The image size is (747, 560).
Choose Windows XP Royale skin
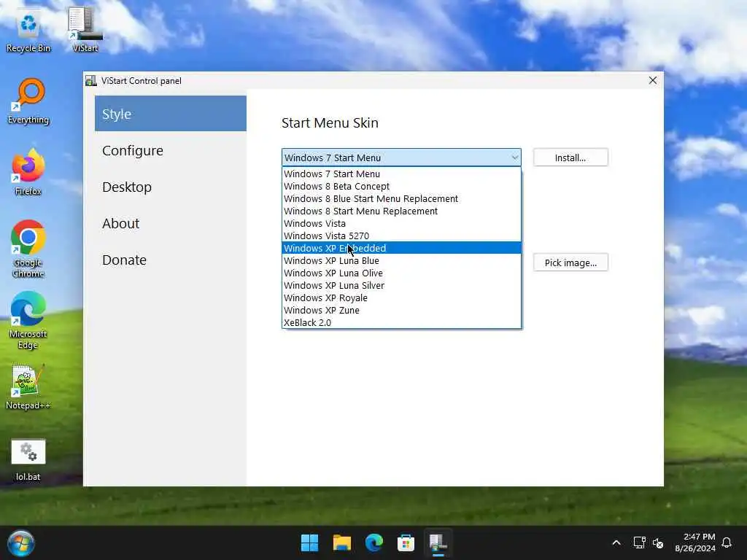pyautogui.click(x=402, y=297)
